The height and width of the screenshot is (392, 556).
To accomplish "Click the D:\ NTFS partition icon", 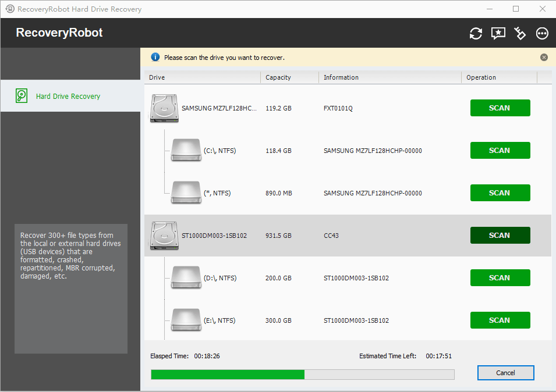I will tap(186, 277).
